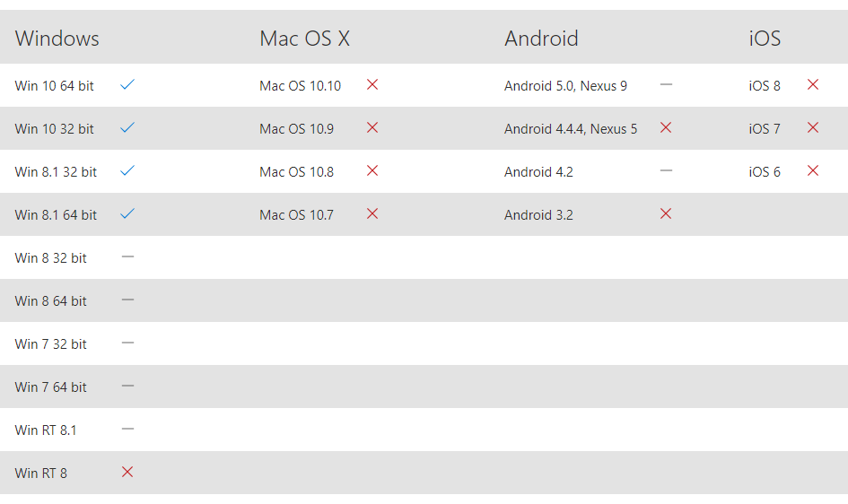Click the red X next to iOS 6
The width and height of the screenshot is (848, 504).
point(813,170)
